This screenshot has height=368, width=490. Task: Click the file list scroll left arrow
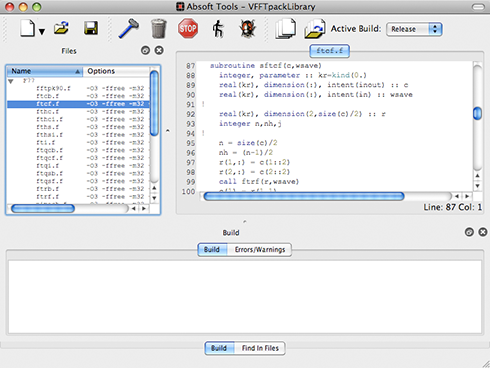134,209
